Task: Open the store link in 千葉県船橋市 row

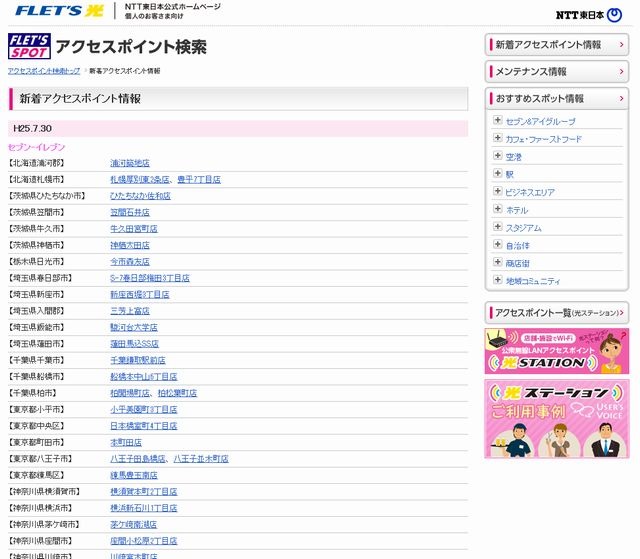Action: [x=144, y=377]
